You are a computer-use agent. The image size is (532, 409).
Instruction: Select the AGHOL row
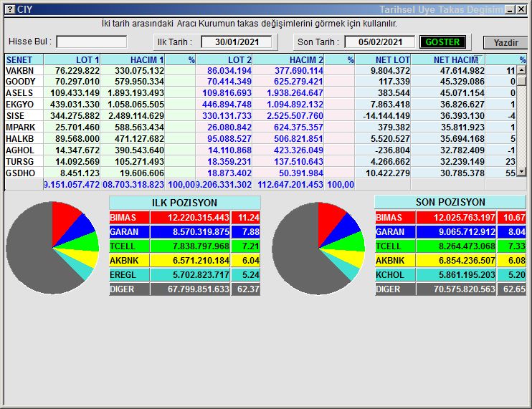point(260,150)
